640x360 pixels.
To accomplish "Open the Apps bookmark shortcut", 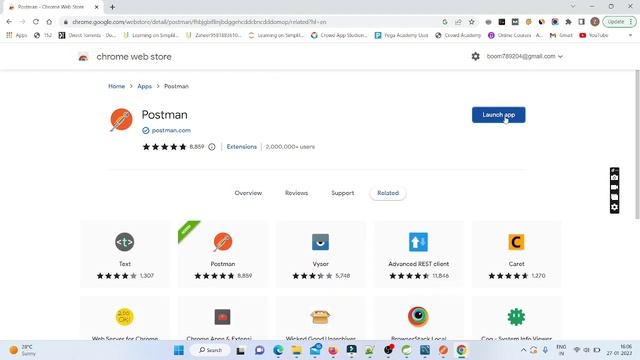I will pos(16,36).
